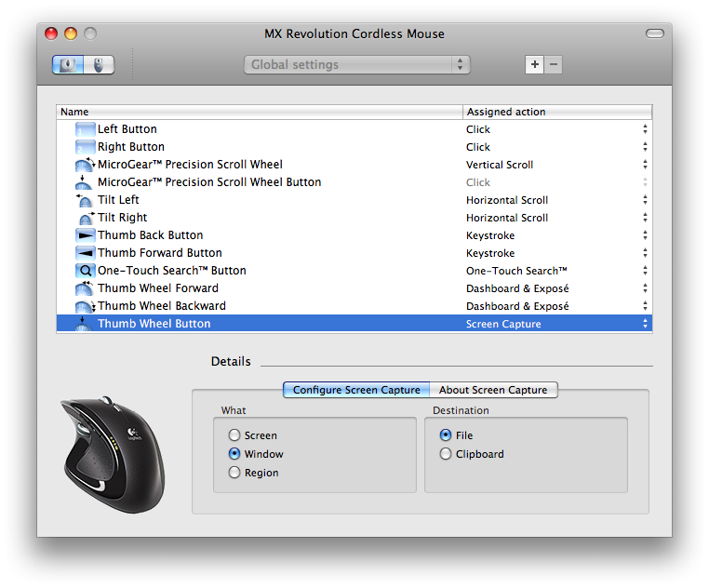Click the Thumb Back Button arrow icon
Screen dimensions: 709x588
pyautogui.click(x=85, y=235)
